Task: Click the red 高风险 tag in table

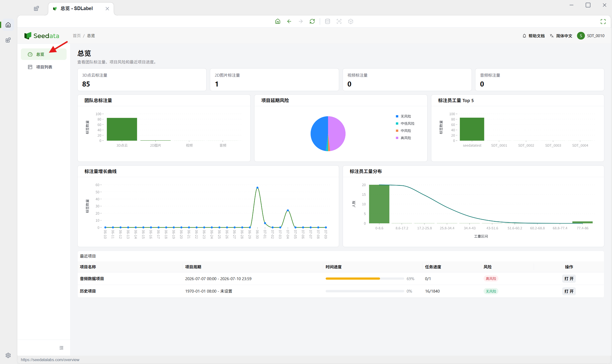Action: pos(491,279)
